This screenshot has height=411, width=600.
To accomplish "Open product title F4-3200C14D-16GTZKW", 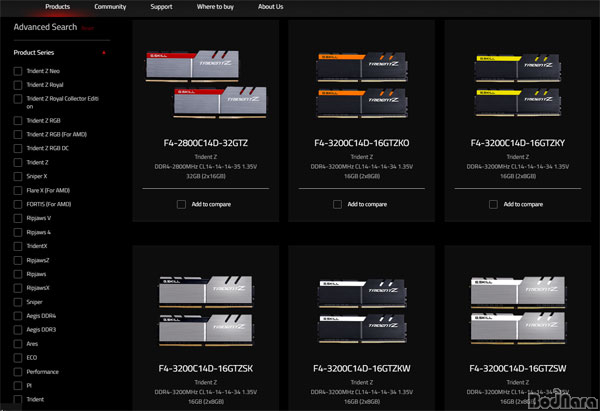I will [x=362, y=369].
